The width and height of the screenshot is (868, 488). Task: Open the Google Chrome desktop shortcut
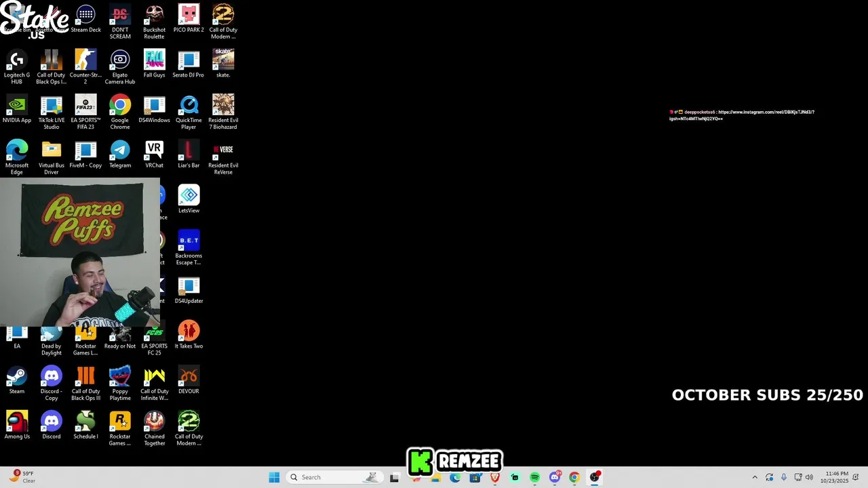tap(120, 113)
